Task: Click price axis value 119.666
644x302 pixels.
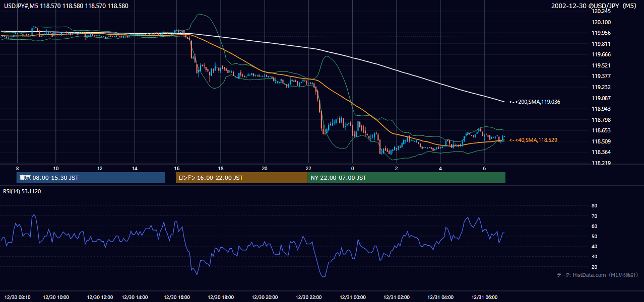Action: [602, 54]
